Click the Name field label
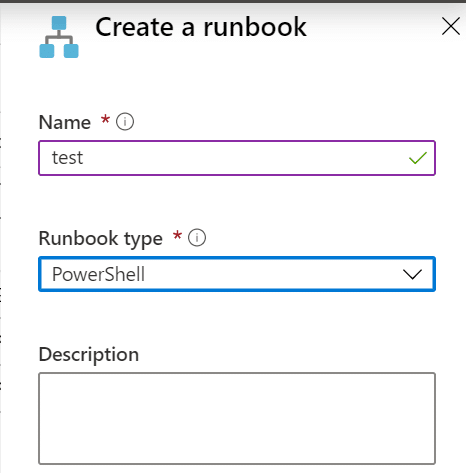The height and width of the screenshot is (473, 466). [65, 122]
